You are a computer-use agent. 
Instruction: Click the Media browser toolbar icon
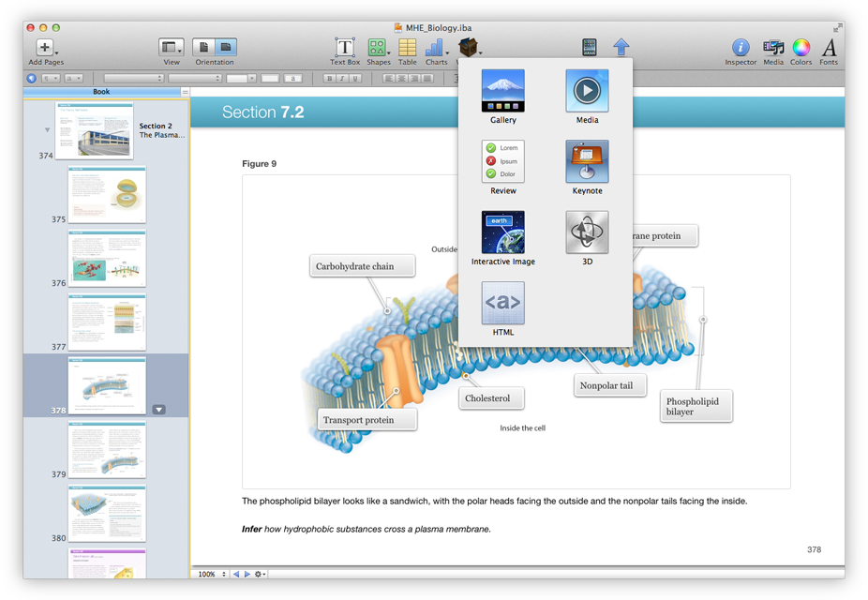773,48
